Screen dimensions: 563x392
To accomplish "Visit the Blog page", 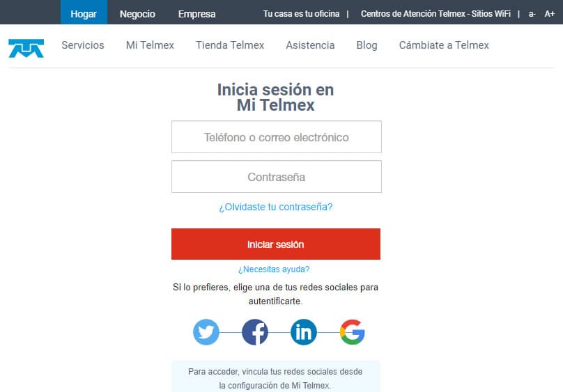I will point(367,45).
